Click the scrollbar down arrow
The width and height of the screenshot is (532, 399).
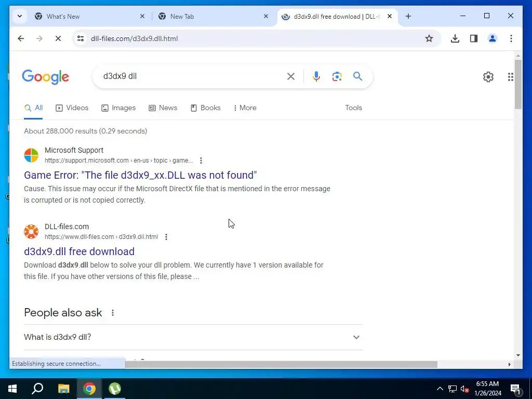[x=518, y=355]
